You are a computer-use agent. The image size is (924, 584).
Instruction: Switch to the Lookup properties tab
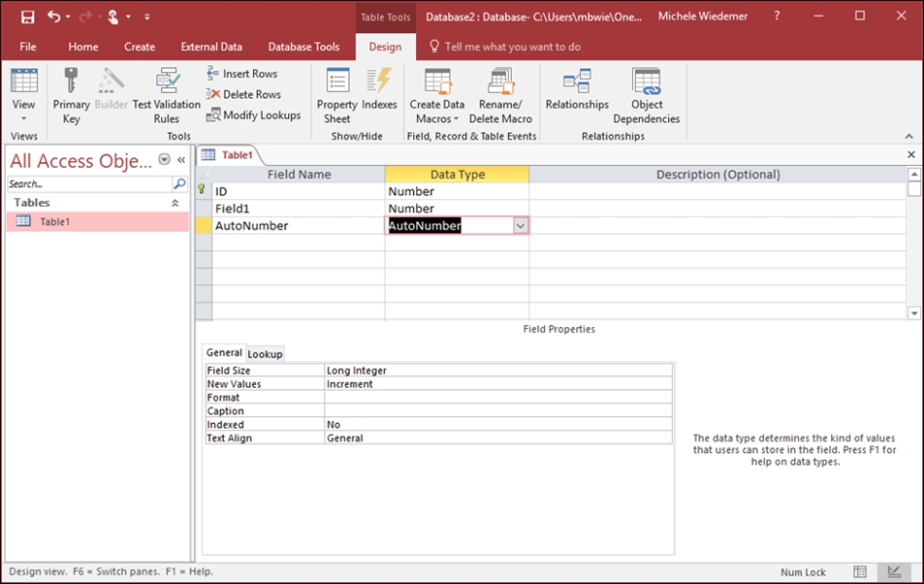click(x=265, y=354)
